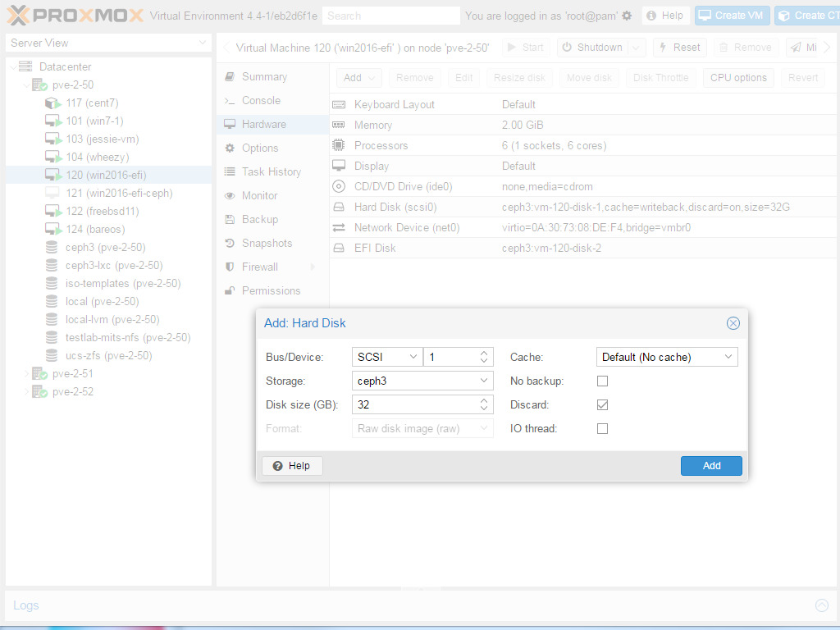Click the Reset VM button
The image size is (840, 630).
coord(680,48)
